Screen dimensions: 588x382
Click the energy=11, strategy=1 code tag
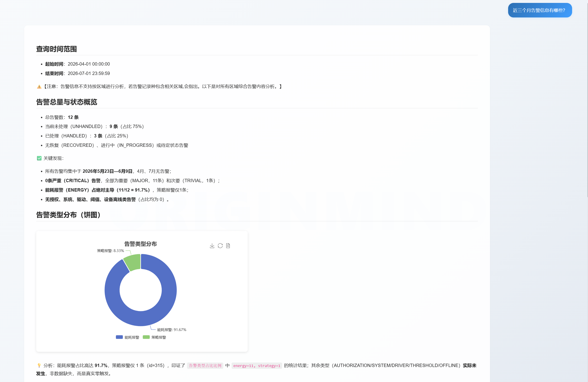[x=257, y=365]
